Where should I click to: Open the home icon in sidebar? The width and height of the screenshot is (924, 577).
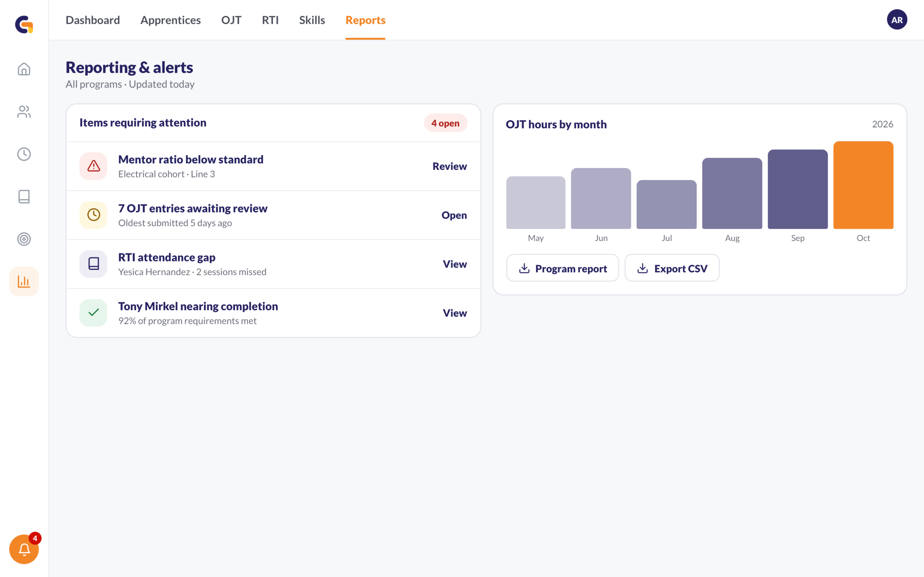[24, 69]
